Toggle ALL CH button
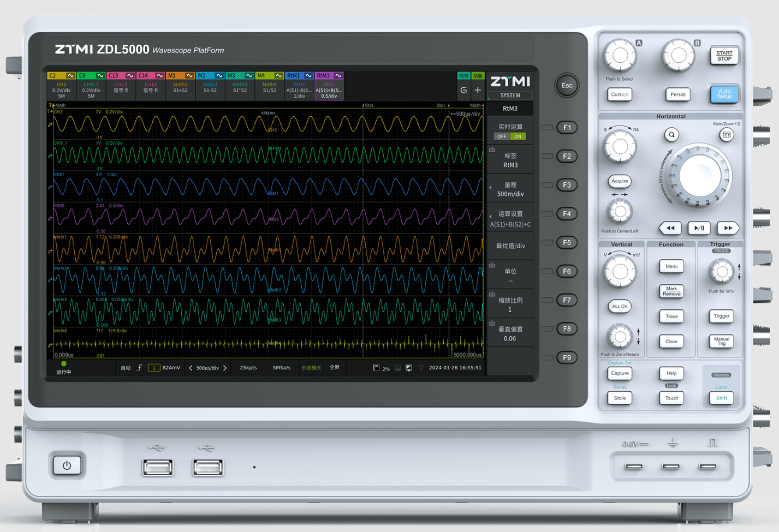The image size is (779, 532). coord(620,306)
